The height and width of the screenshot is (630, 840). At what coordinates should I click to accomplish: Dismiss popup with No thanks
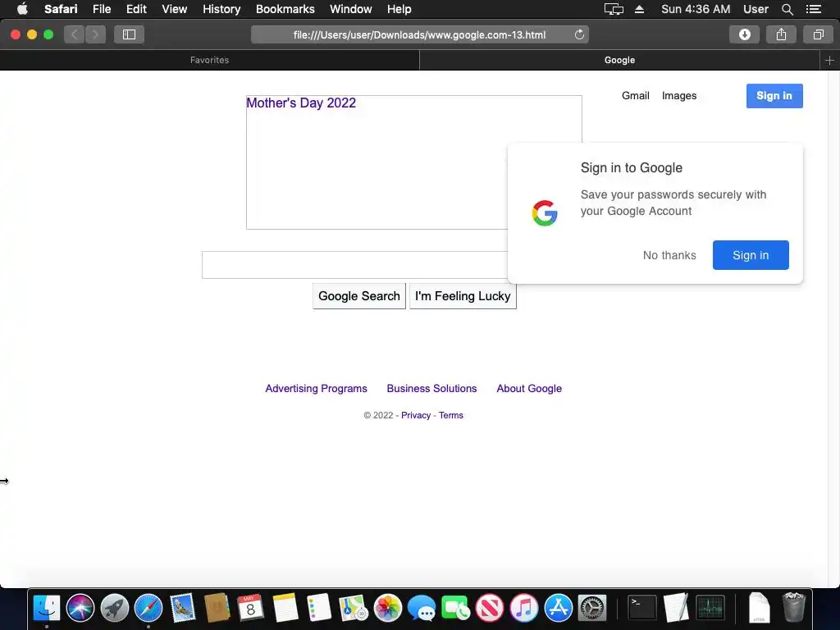[669, 255]
